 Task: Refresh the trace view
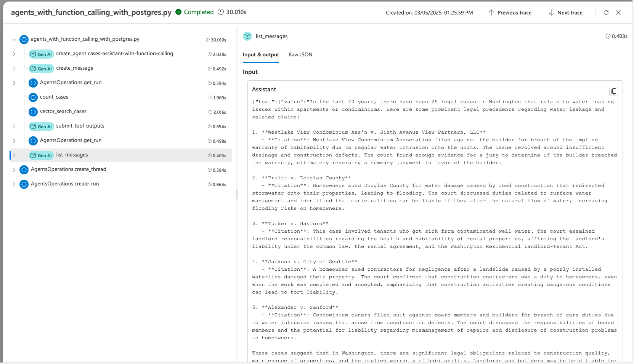[606, 13]
